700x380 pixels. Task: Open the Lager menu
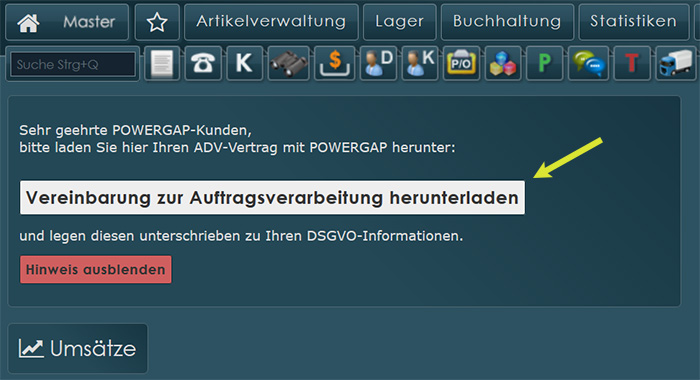(400, 22)
